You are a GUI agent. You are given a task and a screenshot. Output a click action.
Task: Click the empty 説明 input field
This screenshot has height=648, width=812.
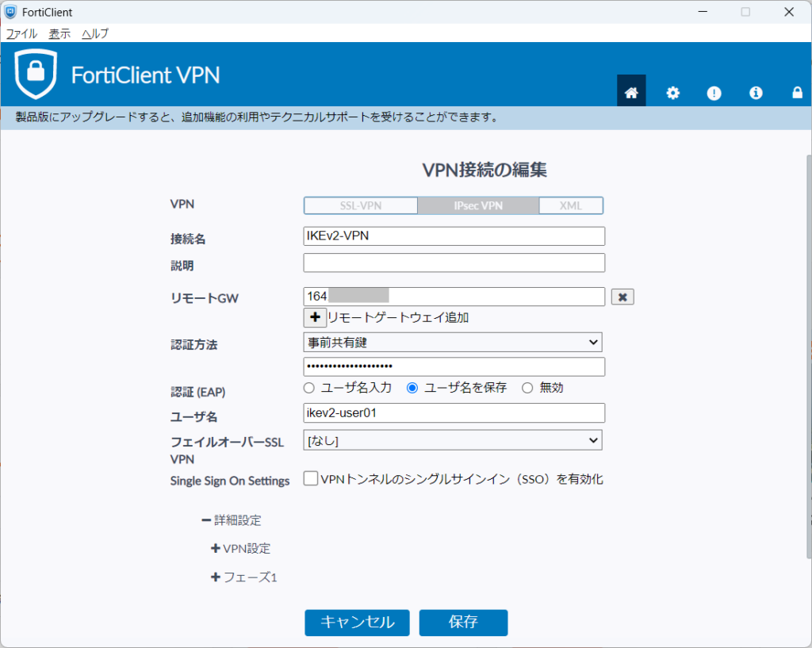coord(454,263)
